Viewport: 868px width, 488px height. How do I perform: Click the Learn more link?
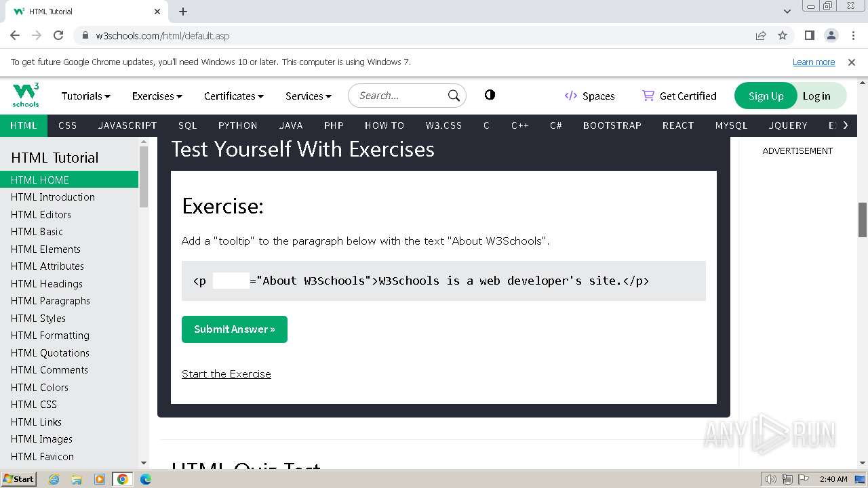tap(814, 62)
